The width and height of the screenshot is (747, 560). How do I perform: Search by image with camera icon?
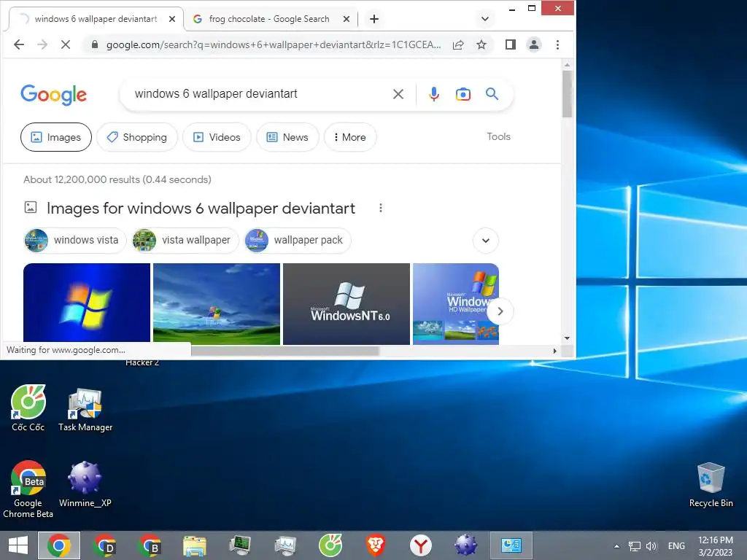click(463, 94)
